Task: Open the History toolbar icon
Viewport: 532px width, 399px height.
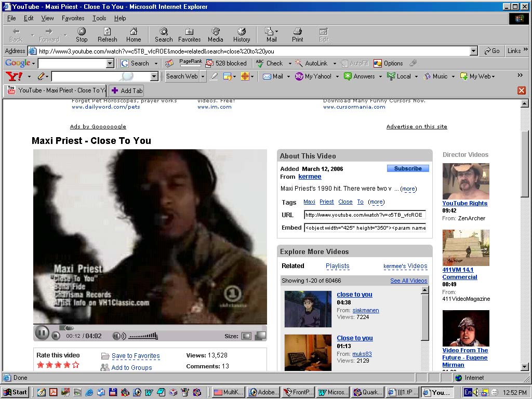Action: point(241,35)
